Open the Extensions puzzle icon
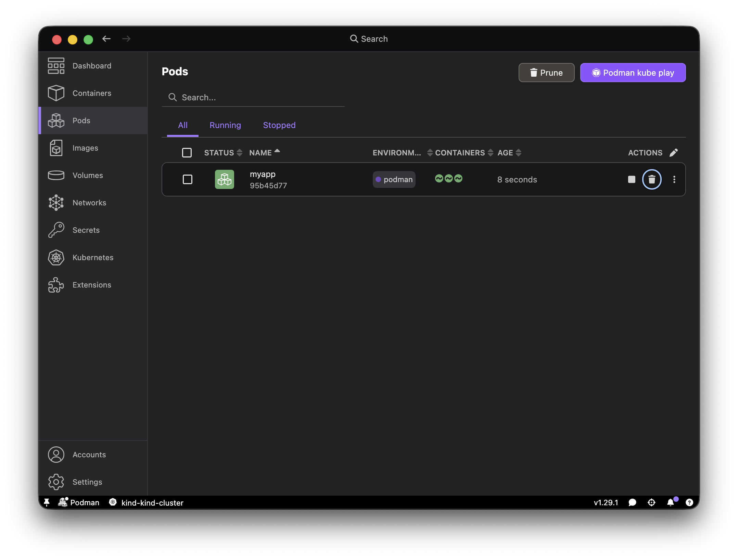The image size is (738, 560). pos(56,285)
